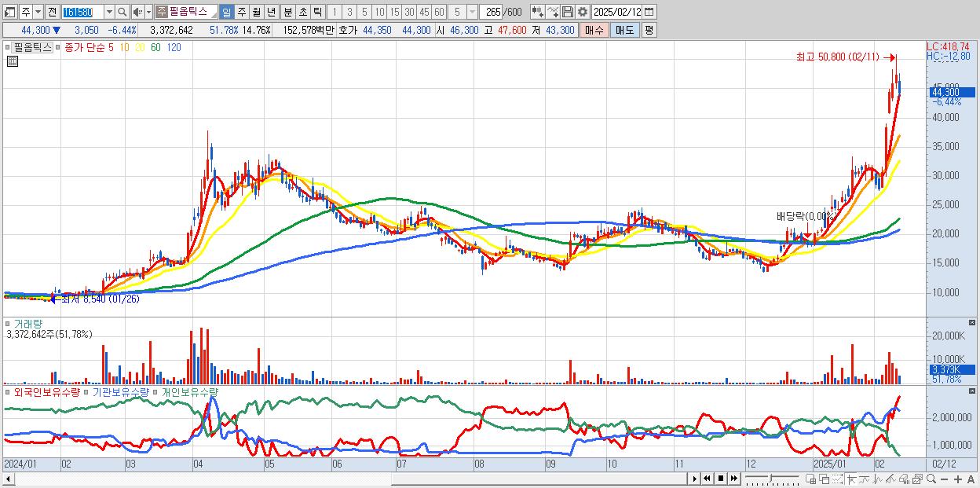Select the 3 interval preset button
Screen dimensions: 980x488
click(x=349, y=12)
